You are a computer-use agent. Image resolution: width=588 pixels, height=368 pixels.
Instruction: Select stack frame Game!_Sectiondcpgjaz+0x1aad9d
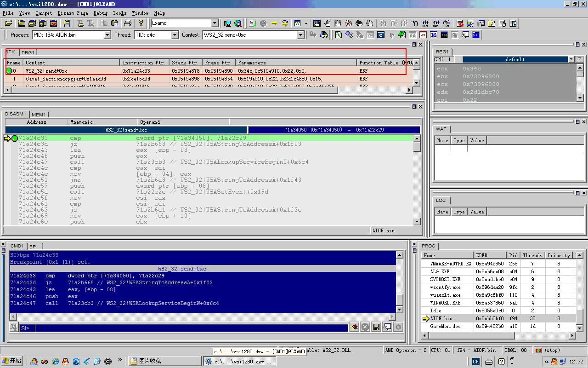[x=209, y=79]
